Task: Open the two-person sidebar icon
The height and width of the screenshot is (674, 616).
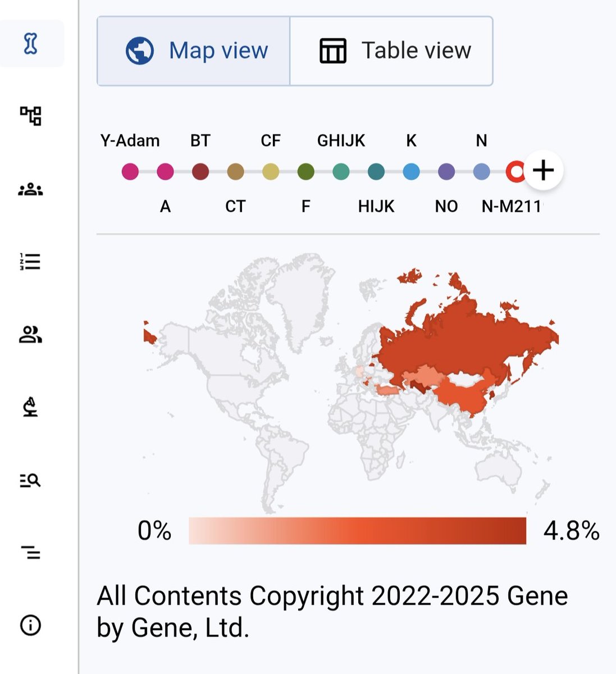Action: [31, 335]
